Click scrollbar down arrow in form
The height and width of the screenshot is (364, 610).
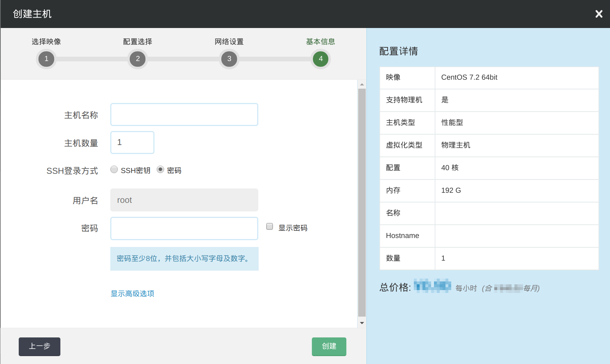362,323
